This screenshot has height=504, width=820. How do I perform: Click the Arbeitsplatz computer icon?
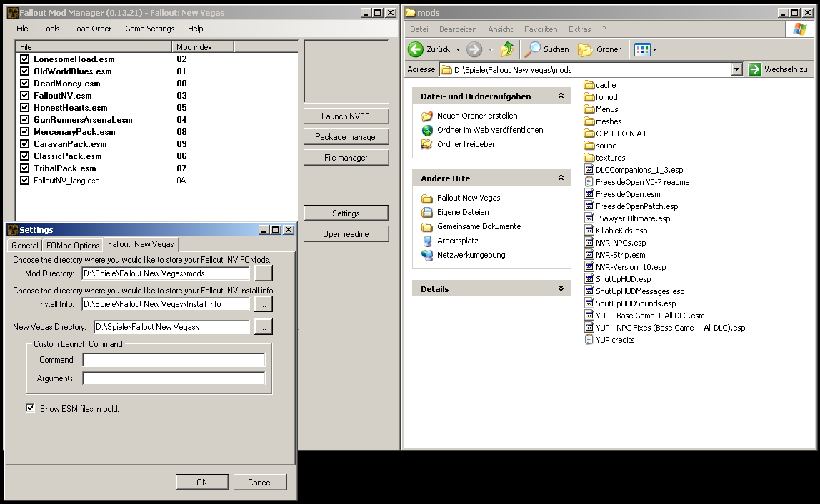(427, 241)
